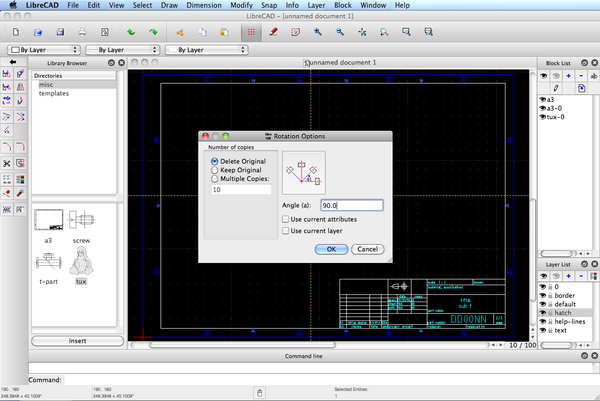Select the Mirror modify tool

click(20, 87)
